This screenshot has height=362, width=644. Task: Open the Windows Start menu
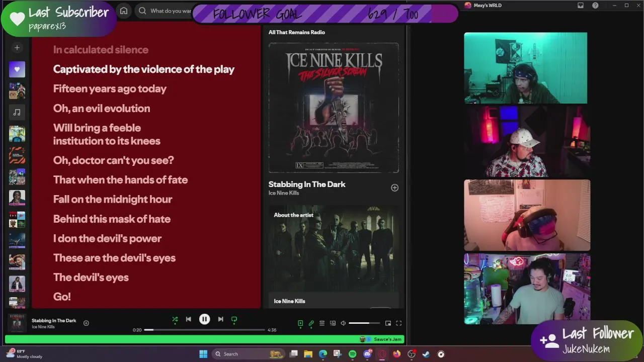pyautogui.click(x=203, y=354)
